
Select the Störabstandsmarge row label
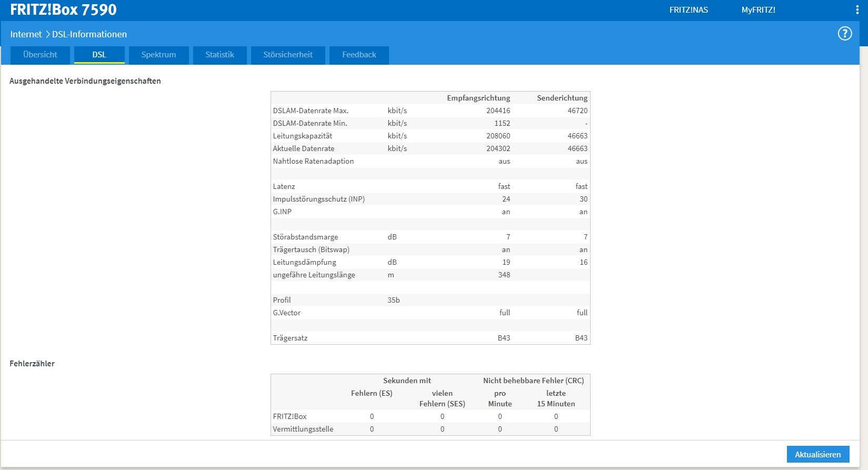pyautogui.click(x=305, y=237)
